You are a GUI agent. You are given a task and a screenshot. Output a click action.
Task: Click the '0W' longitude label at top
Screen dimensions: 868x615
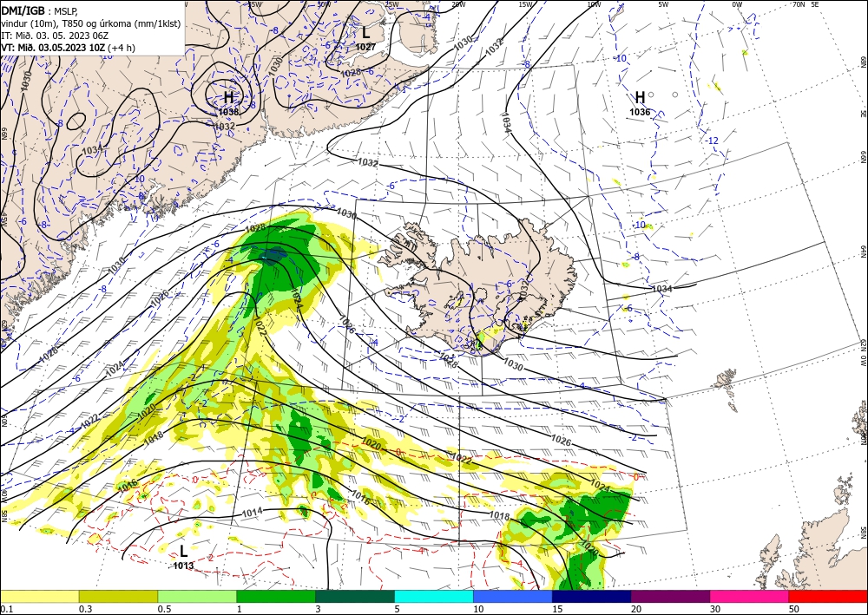point(737,4)
